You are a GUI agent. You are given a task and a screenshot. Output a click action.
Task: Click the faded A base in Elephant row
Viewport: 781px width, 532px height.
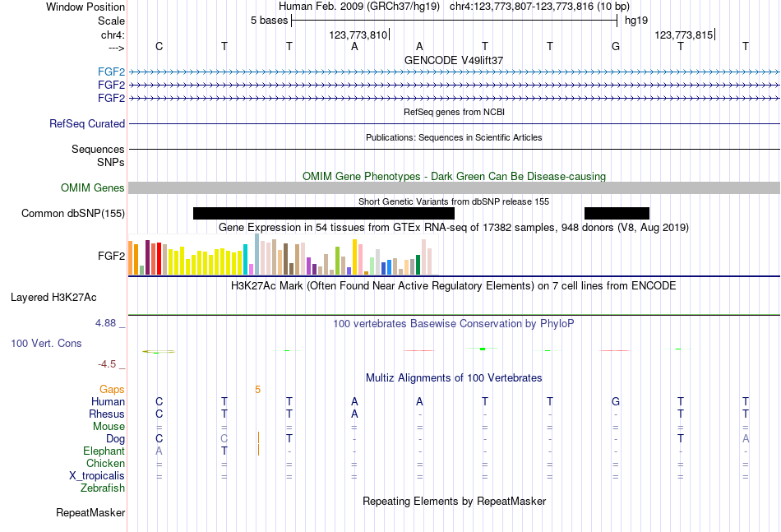click(x=159, y=451)
